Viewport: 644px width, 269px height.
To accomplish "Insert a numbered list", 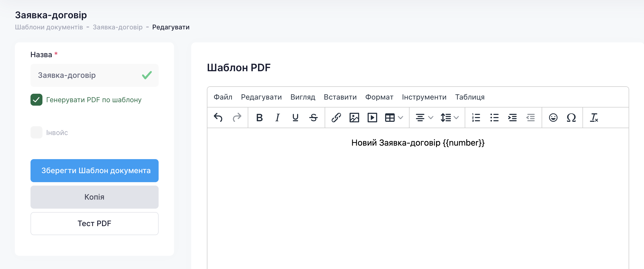I will (476, 117).
